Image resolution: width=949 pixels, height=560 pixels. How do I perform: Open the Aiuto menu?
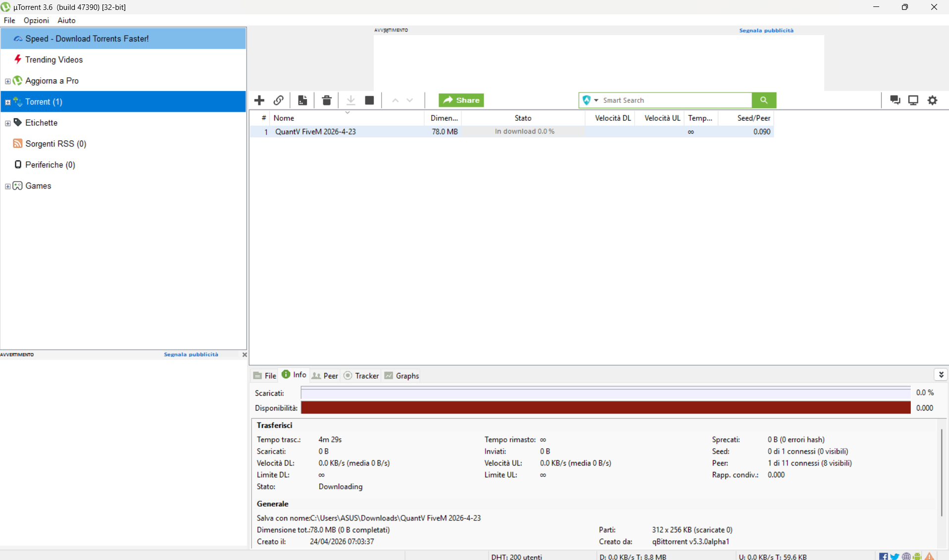click(x=66, y=20)
